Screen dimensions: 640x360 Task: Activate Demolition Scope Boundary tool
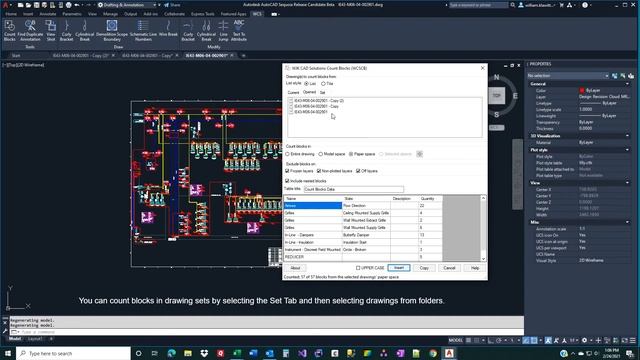[112, 31]
